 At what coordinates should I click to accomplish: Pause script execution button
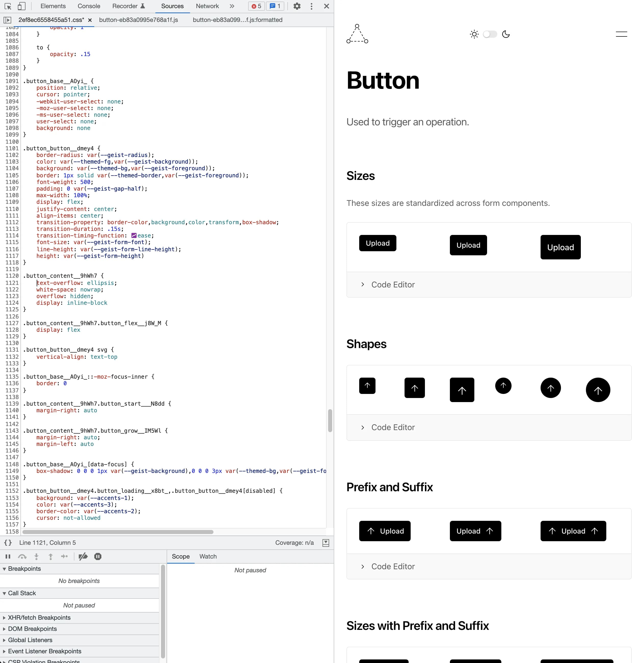(8, 556)
